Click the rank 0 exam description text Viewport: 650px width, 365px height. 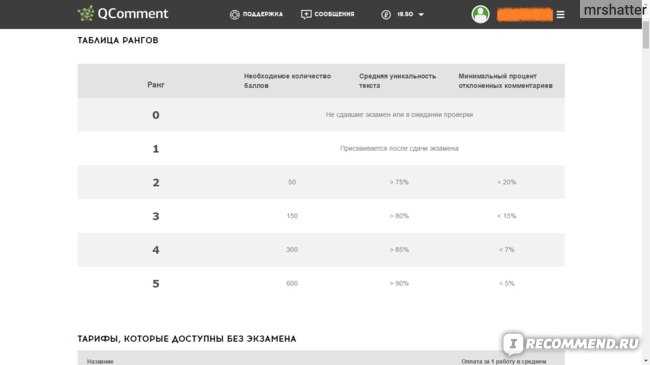click(399, 114)
